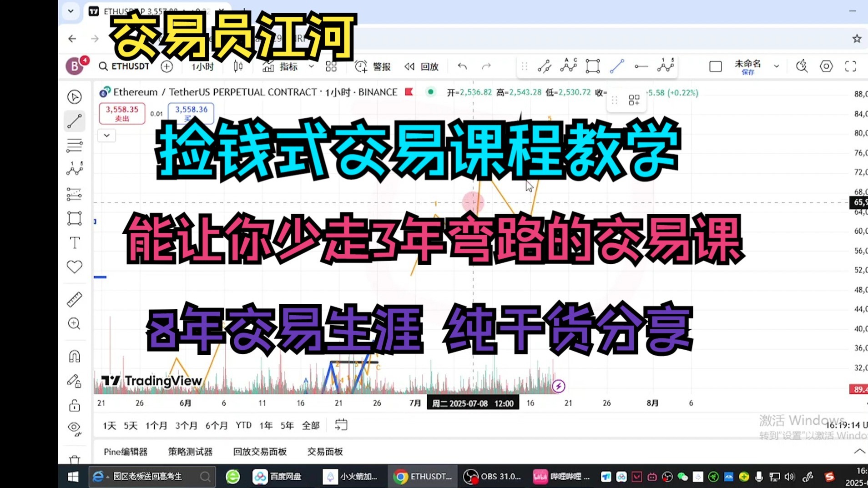Screen dimensions: 868x488
Task: Open the layout setup square icon
Action: (716, 66)
